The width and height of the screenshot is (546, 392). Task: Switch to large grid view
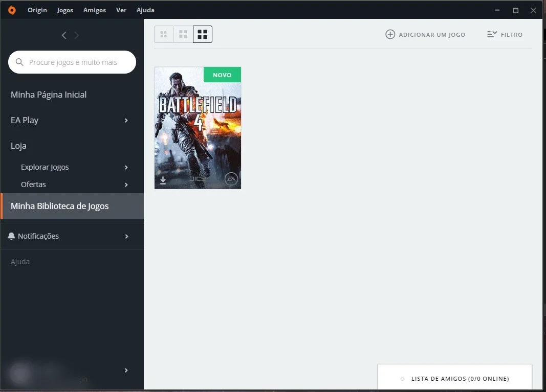(202, 34)
